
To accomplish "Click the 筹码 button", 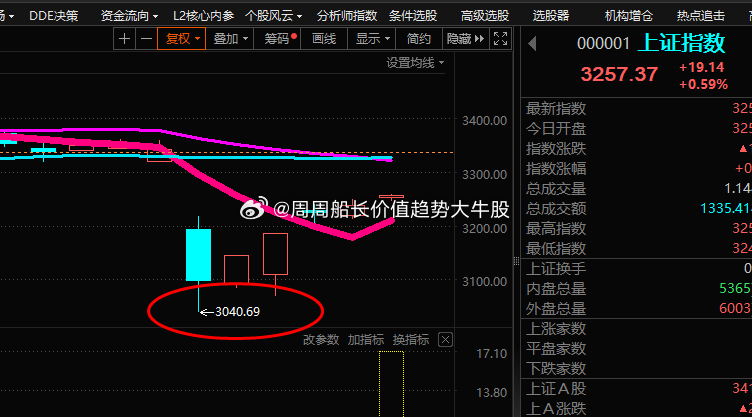I will [x=277, y=38].
